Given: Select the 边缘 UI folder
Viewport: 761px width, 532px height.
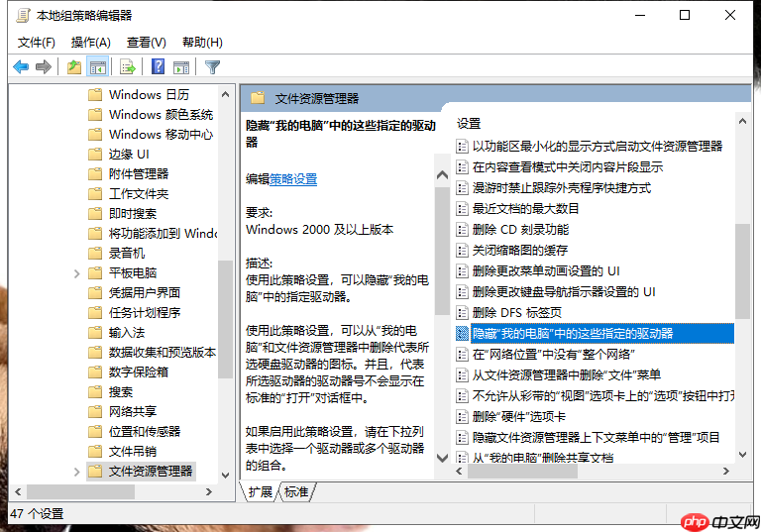Looking at the screenshot, I should (x=119, y=155).
